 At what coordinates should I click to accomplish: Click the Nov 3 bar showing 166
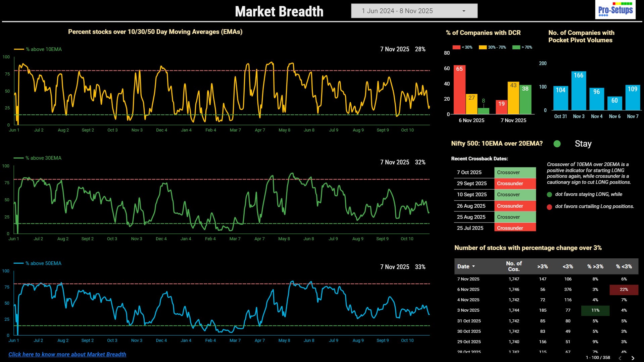[x=579, y=91]
